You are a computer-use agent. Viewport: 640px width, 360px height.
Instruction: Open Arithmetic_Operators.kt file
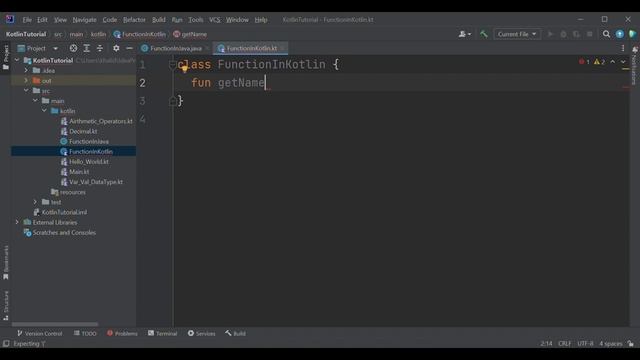click(96, 121)
